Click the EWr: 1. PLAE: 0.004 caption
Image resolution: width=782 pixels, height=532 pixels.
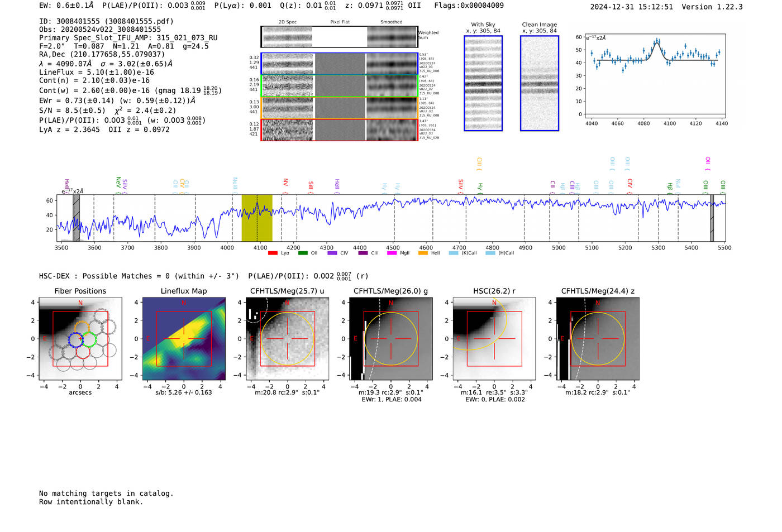pyautogui.click(x=391, y=400)
